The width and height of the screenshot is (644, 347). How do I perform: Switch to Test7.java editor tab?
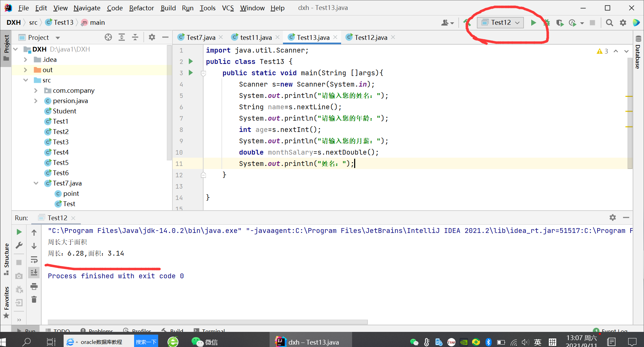201,37
